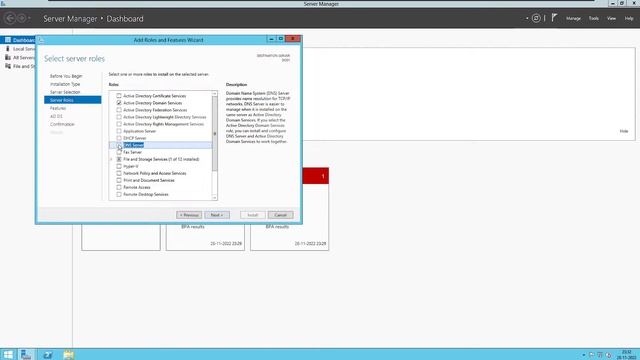Open BFA results in the middle tile
Image resolution: width=640 pixels, height=360 pixels.
pos(193,227)
